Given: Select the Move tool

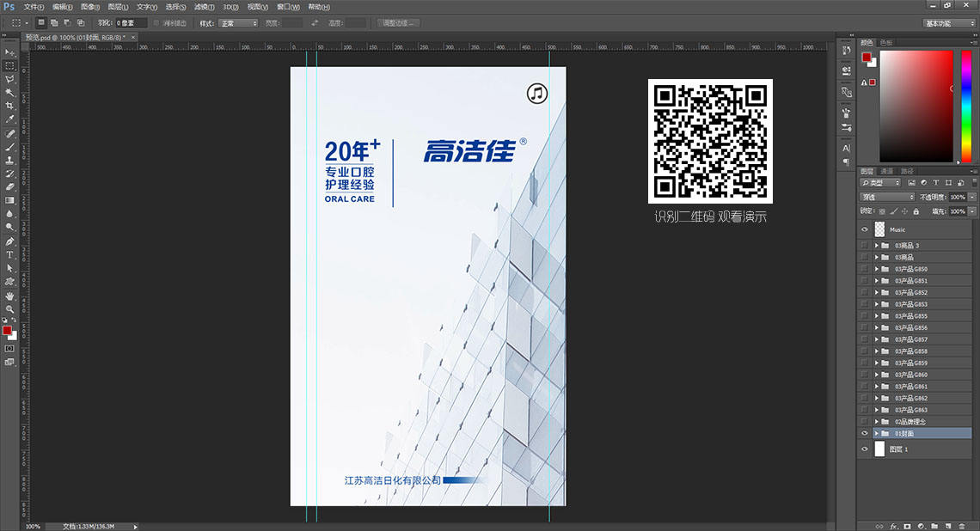Looking at the screenshot, I should 9,53.
